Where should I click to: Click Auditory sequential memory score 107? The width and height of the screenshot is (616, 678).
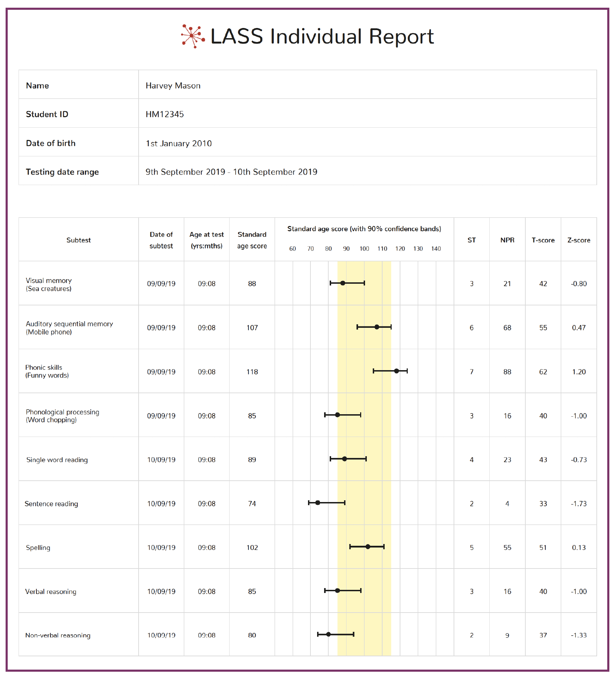tap(252, 328)
